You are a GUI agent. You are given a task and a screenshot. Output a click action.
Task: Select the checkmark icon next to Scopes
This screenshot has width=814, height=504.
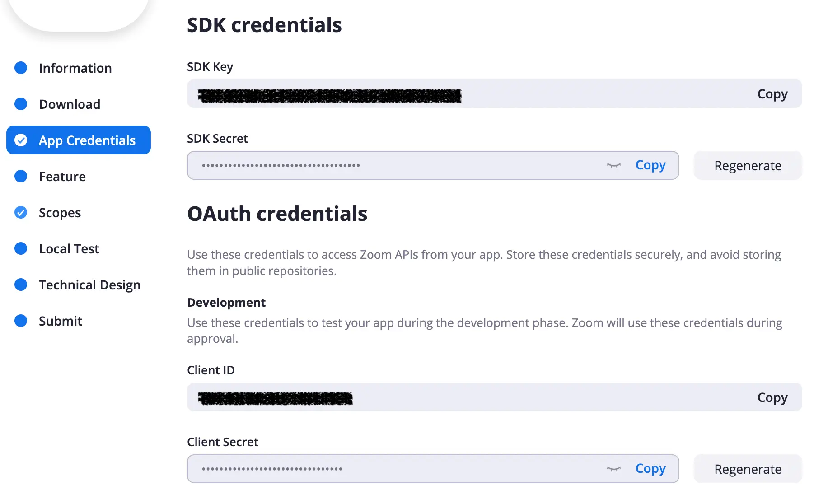(21, 212)
